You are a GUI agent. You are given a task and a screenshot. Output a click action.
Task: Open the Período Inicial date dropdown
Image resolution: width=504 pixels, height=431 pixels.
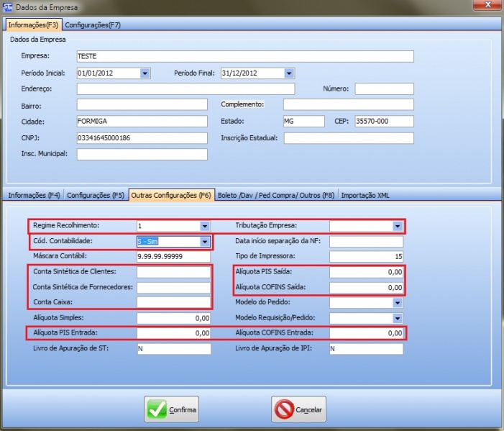[x=145, y=73]
